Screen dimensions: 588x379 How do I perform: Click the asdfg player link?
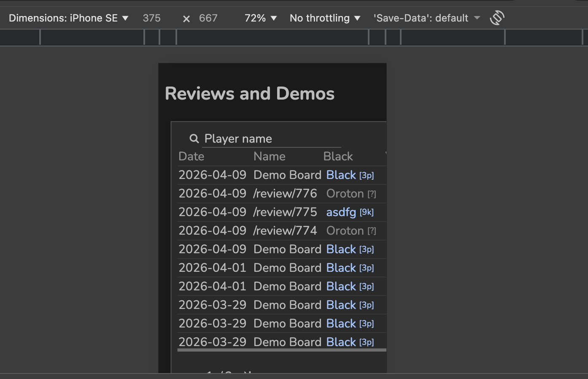[x=341, y=212]
